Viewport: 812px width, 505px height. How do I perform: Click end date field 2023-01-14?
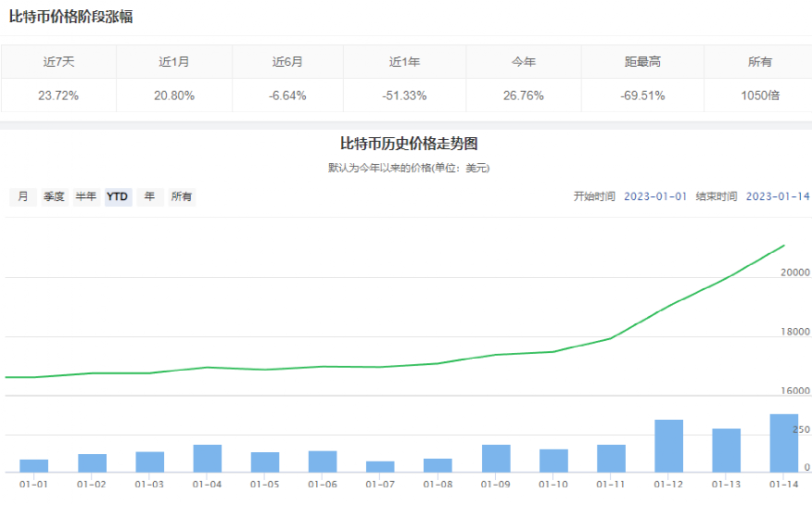click(x=778, y=196)
